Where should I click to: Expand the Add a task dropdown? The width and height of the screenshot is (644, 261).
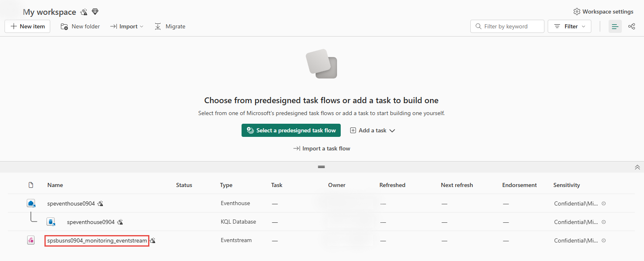tap(372, 130)
